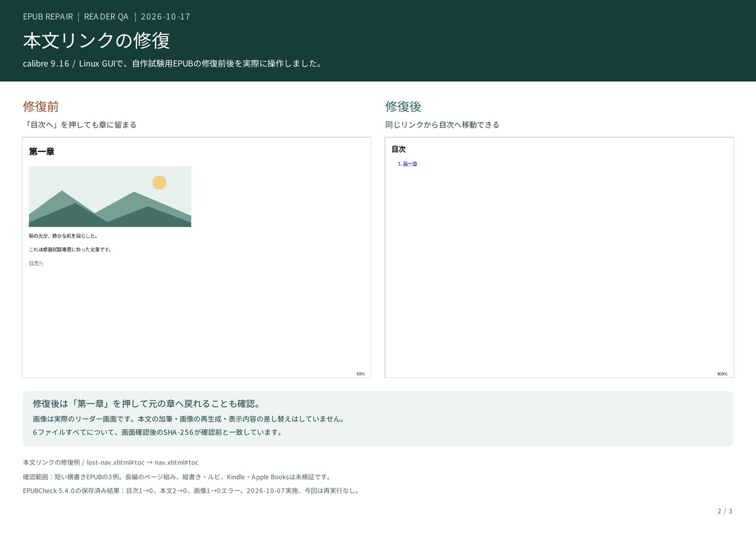Click the '修復後' section heading
The height and width of the screenshot is (535, 756).
(403, 106)
